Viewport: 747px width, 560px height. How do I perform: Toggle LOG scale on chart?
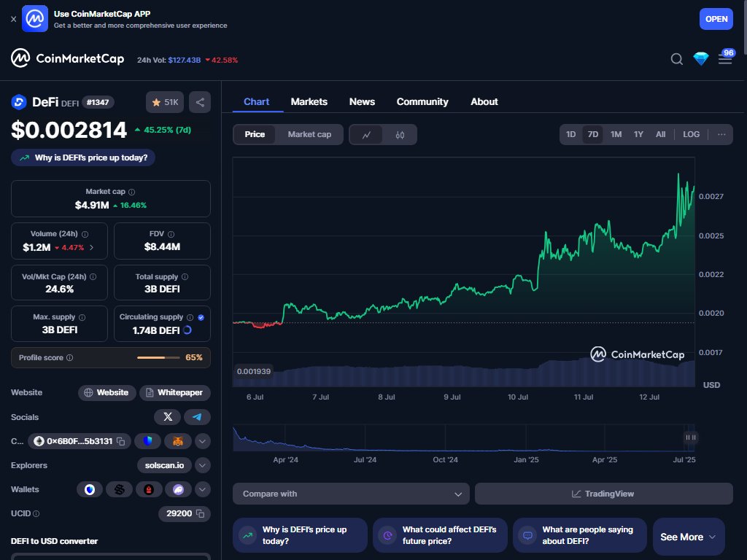tap(692, 134)
